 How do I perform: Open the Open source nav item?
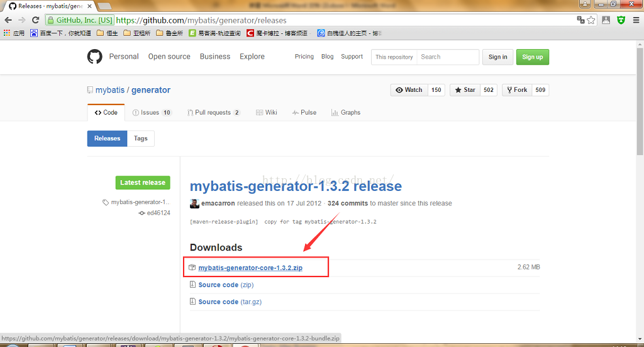[x=169, y=57]
